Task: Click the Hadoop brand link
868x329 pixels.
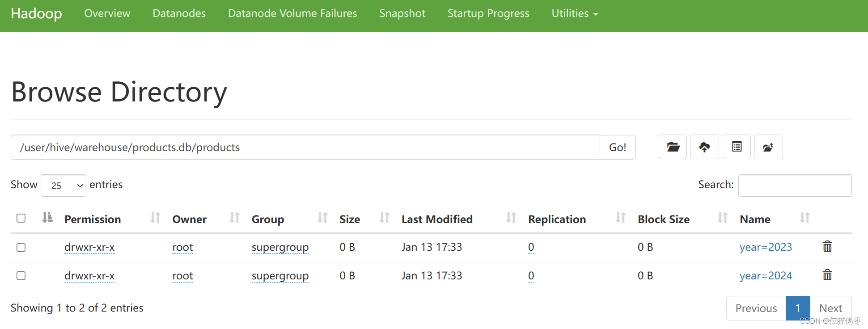Action: pyautogui.click(x=37, y=13)
